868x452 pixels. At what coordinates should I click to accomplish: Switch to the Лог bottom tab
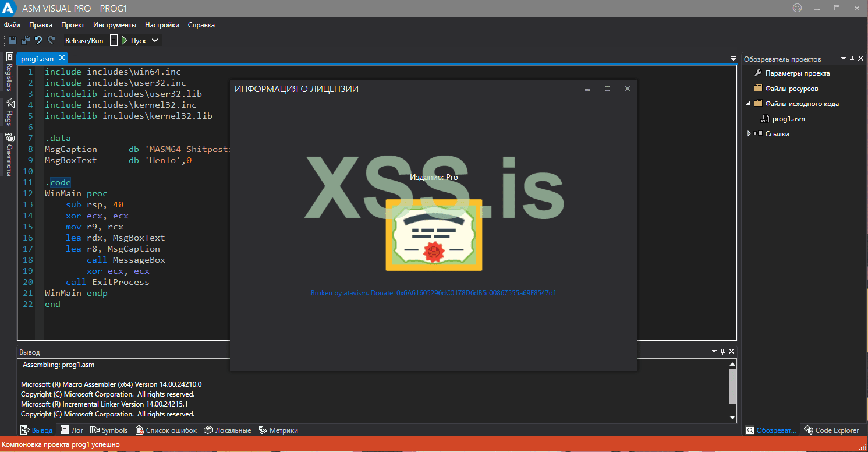coord(72,430)
